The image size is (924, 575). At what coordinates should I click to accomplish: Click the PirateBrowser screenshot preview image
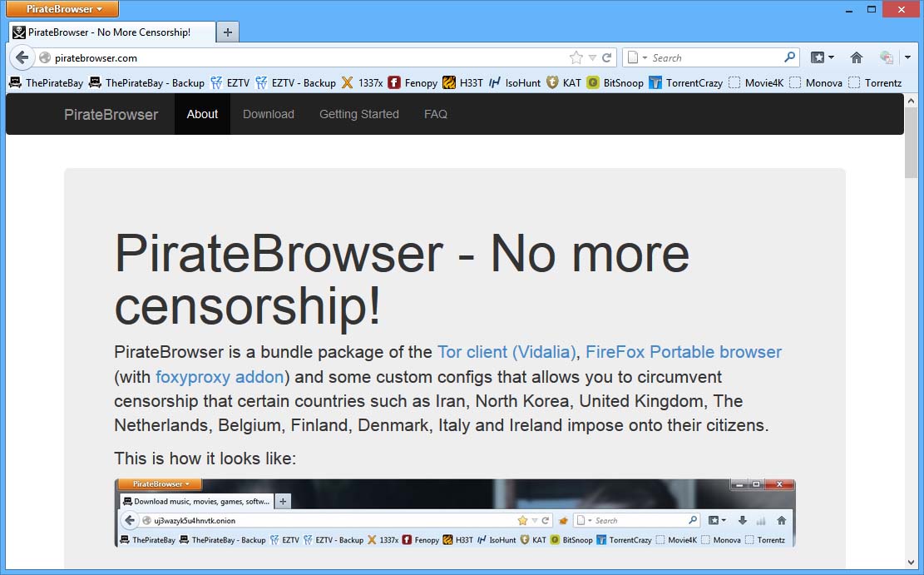coord(454,513)
